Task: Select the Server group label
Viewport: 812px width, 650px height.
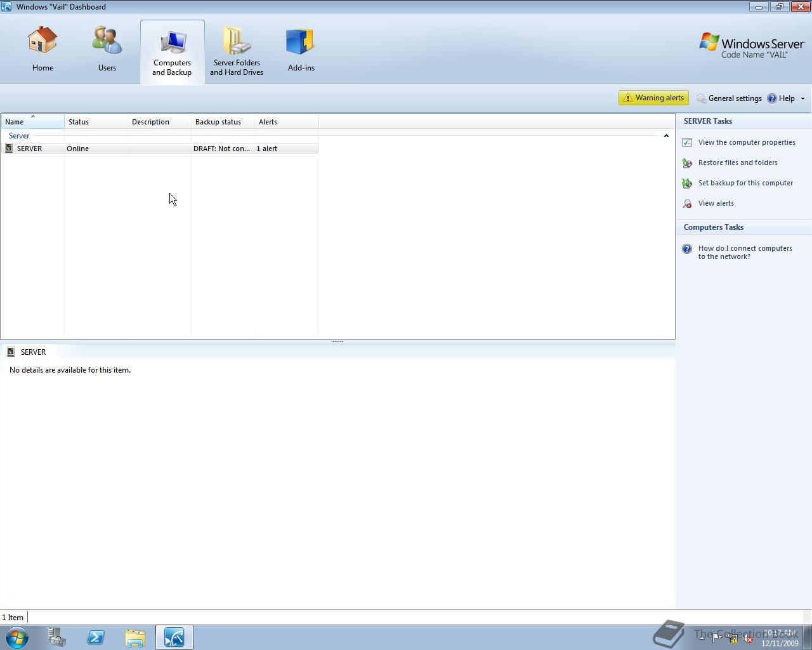Action: [19, 136]
